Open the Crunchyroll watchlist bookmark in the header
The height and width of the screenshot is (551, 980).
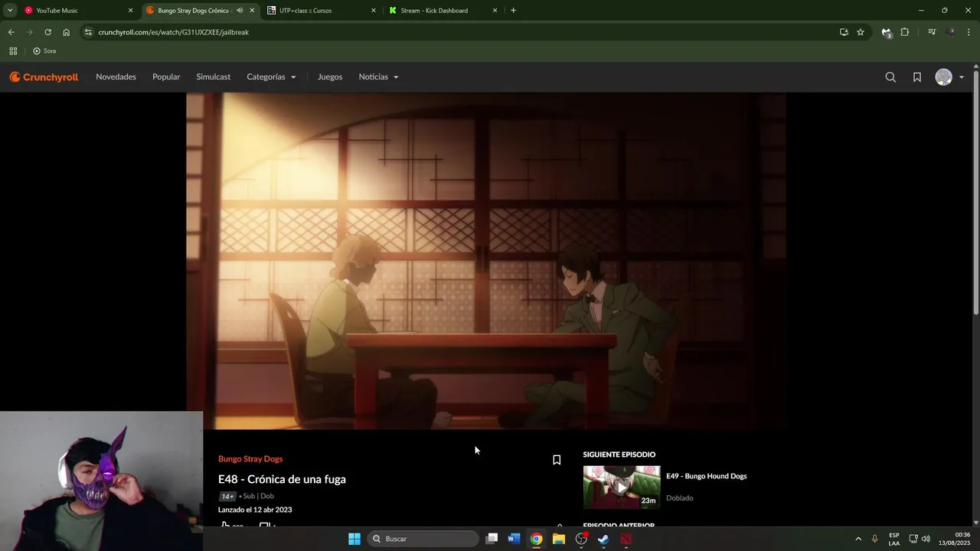coord(916,77)
